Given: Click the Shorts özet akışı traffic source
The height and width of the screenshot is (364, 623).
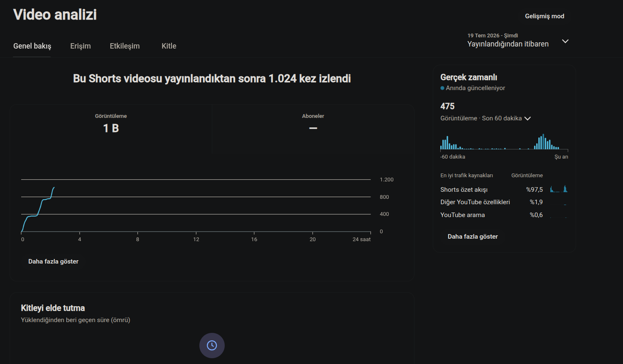Looking at the screenshot, I should coord(464,190).
